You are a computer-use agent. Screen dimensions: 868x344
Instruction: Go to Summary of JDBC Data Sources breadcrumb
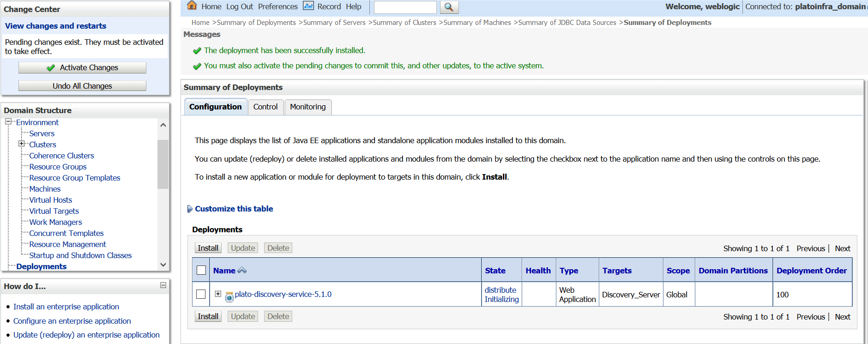tap(567, 23)
